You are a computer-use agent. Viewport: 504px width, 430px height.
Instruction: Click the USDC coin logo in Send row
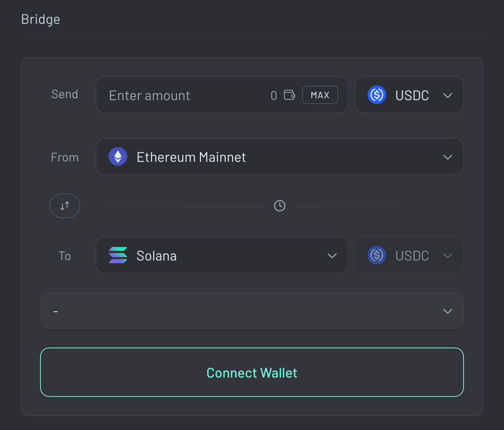coord(377,95)
